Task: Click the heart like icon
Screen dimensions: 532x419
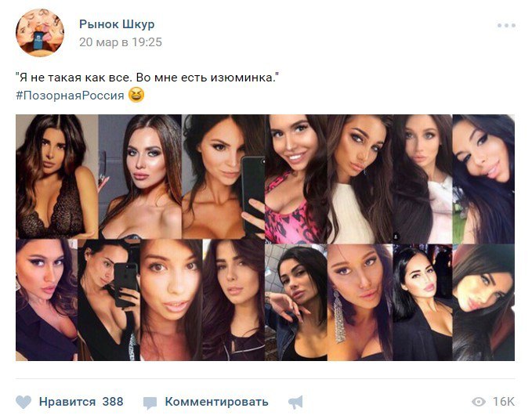Action: 24,402
